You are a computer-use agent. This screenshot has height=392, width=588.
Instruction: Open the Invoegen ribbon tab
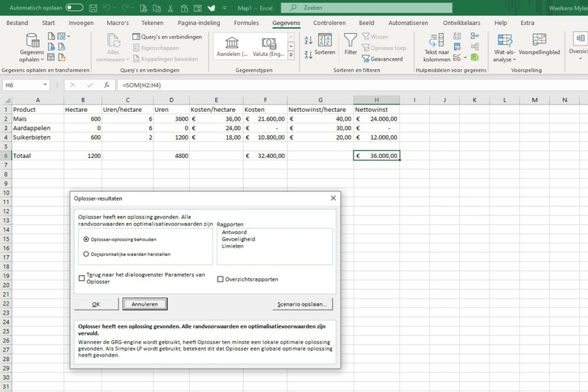point(81,23)
